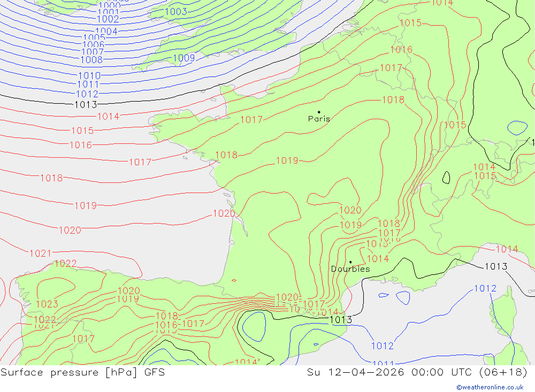This screenshot has height=392, width=535.
Task: Click the blue 1012 label near Corsica
Action: tap(485, 289)
